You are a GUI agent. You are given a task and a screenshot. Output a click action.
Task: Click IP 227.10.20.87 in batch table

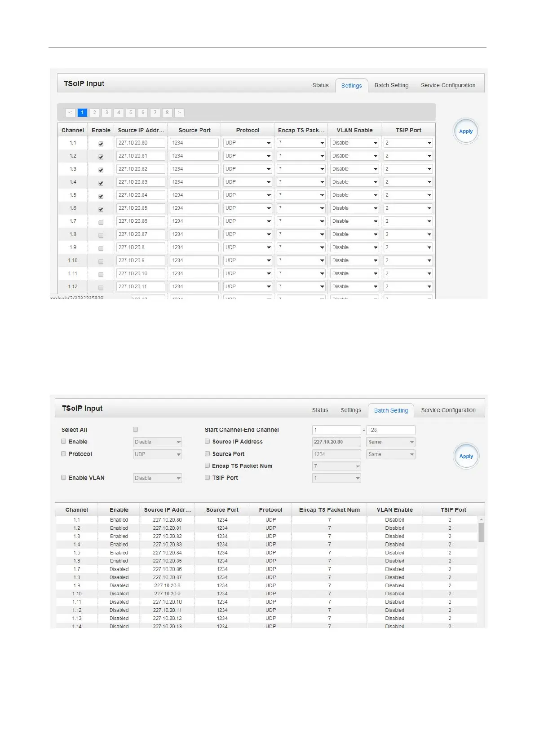[167, 577]
